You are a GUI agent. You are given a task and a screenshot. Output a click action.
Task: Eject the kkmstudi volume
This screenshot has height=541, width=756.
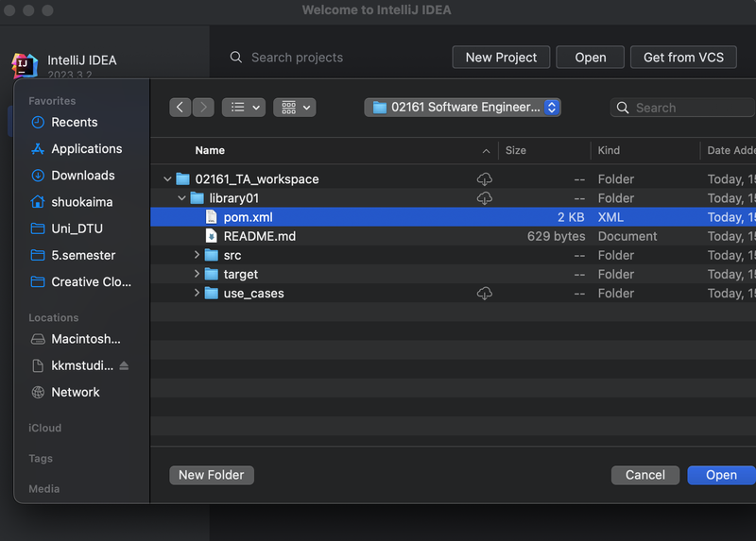point(124,365)
